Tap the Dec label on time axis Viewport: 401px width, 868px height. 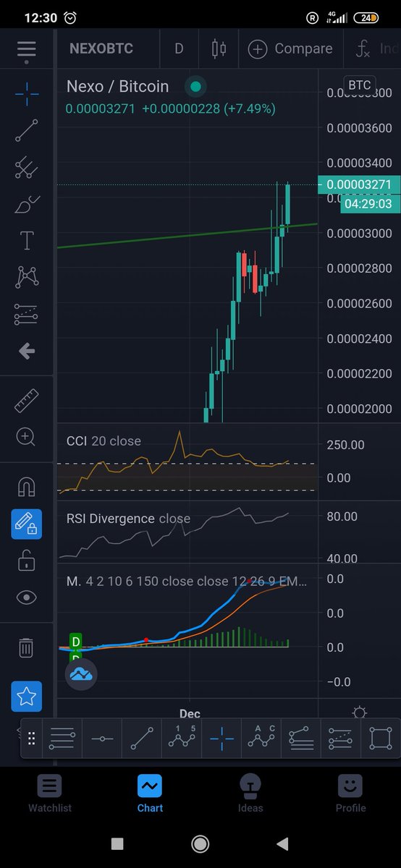click(x=190, y=713)
